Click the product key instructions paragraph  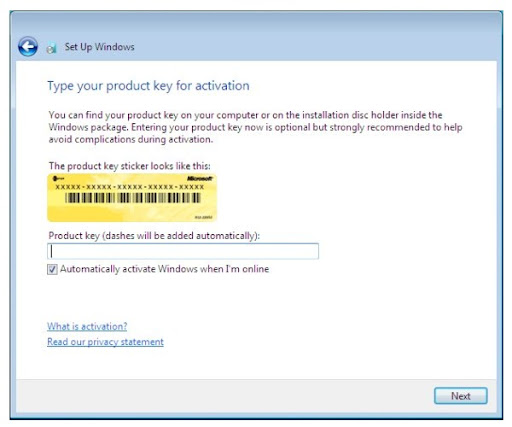(x=255, y=127)
